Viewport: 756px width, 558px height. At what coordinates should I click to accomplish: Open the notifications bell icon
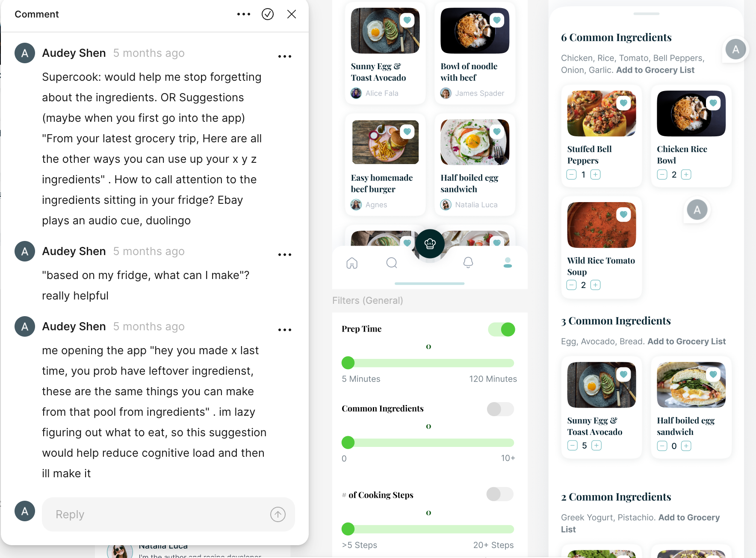pyautogui.click(x=468, y=263)
